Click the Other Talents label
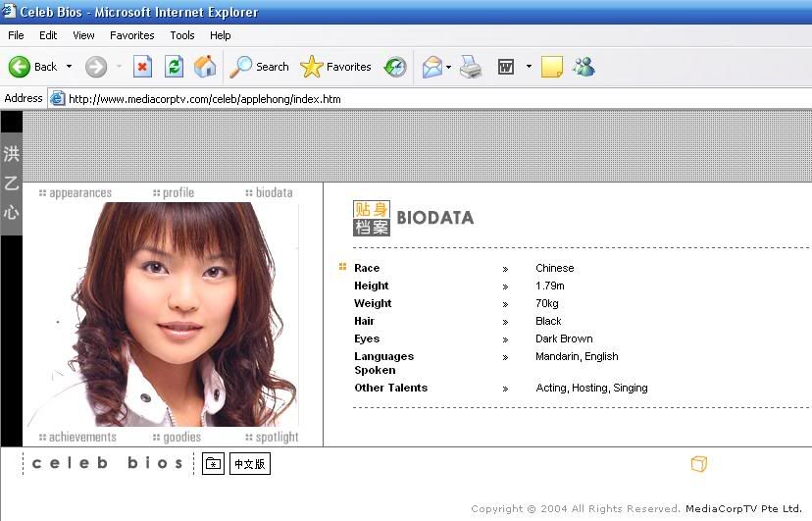The height and width of the screenshot is (521, 812). point(391,388)
